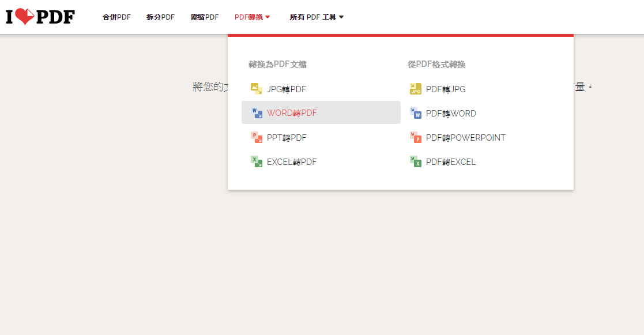Expand the 所有 PDF 工具 dropdown
644x335 pixels.
[317, 17]
